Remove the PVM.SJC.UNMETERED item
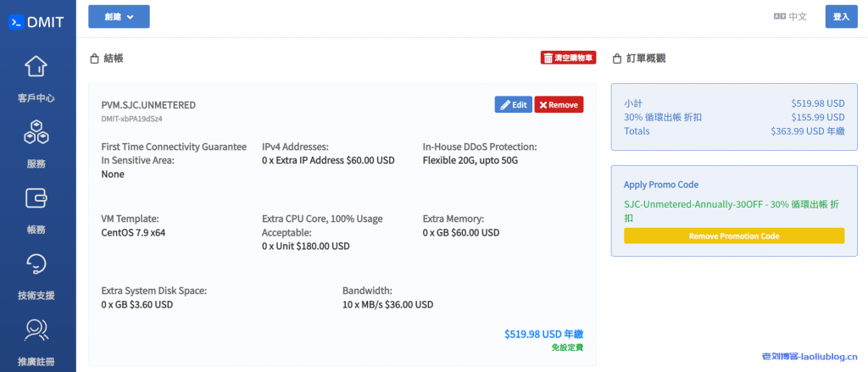The height and width of the screenshot is (372, 868). (x=559, y=105)
